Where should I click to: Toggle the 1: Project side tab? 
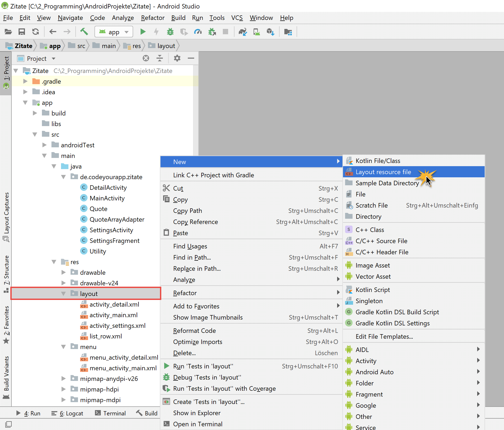click(x=6, y=73)
